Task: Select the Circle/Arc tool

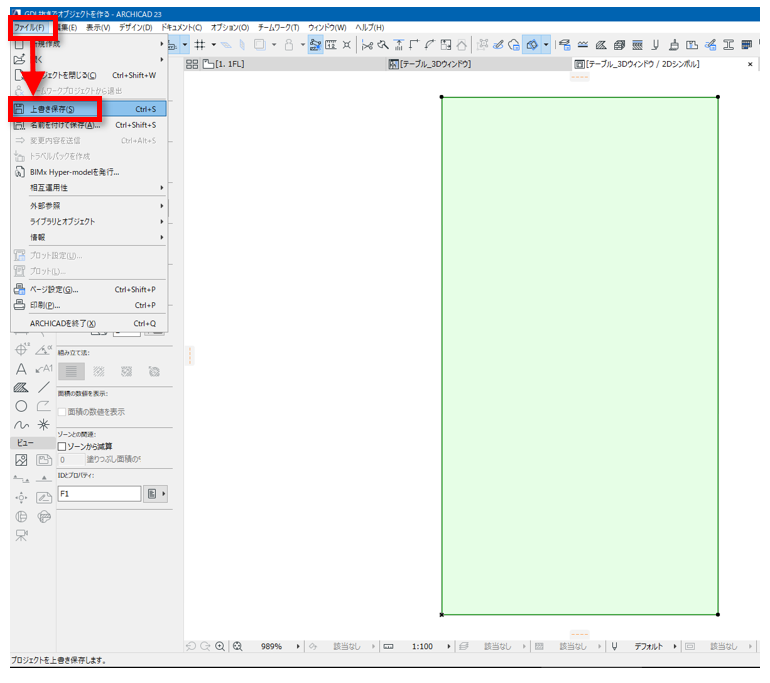Action: click(21, 406)
